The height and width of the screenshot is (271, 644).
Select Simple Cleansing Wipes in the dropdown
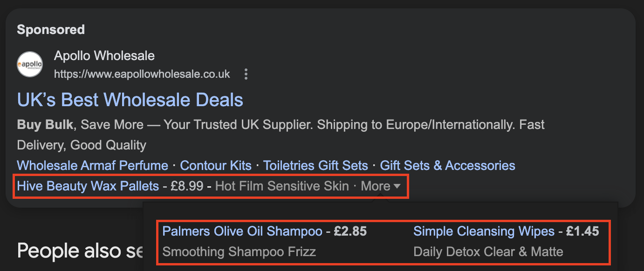tap(484, 231)
